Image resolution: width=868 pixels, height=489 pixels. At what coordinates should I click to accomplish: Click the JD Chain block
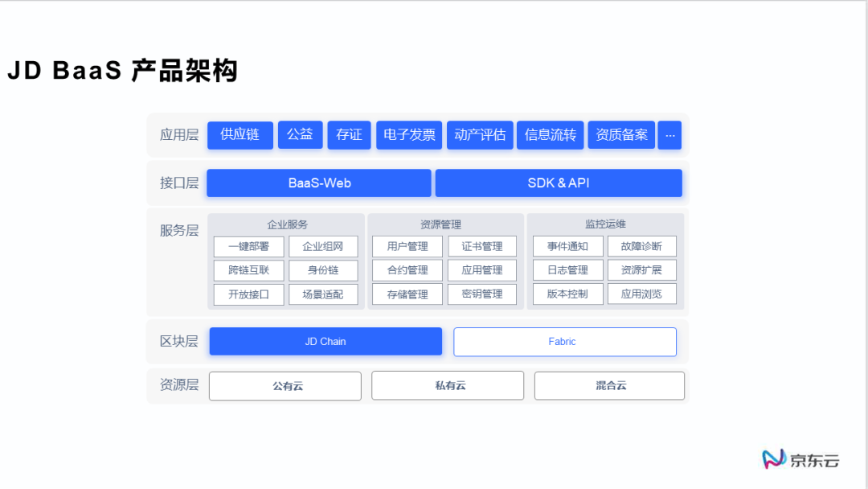325,342
